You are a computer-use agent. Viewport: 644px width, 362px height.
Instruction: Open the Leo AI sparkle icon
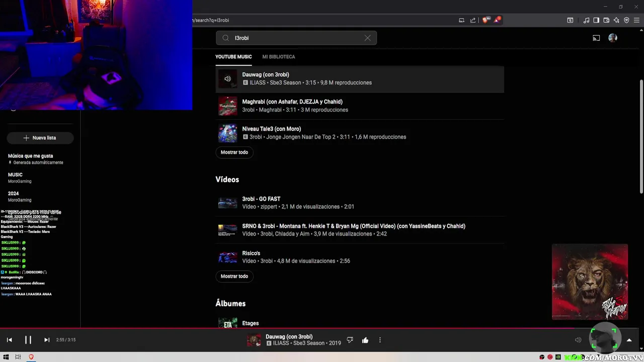pyautogui.click(x=616, y=20)
